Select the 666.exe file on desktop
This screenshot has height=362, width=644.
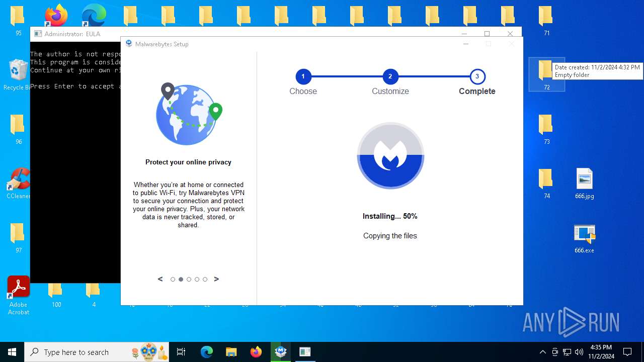pos(584,238)
